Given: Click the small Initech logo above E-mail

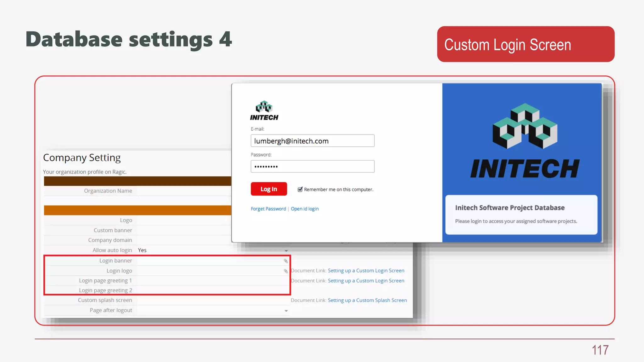Looking at the screenshot, I should pyautogui.click(x=264, y=111).
